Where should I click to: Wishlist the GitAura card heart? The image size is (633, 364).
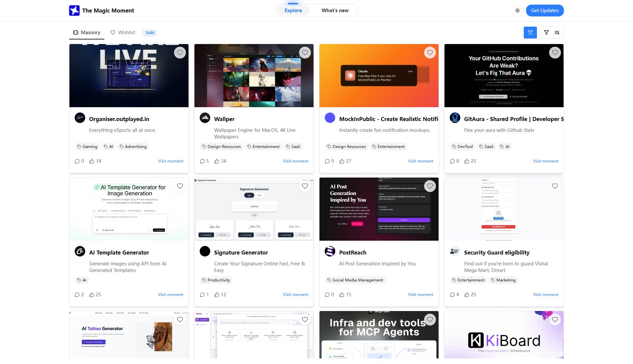click(555, 53)
